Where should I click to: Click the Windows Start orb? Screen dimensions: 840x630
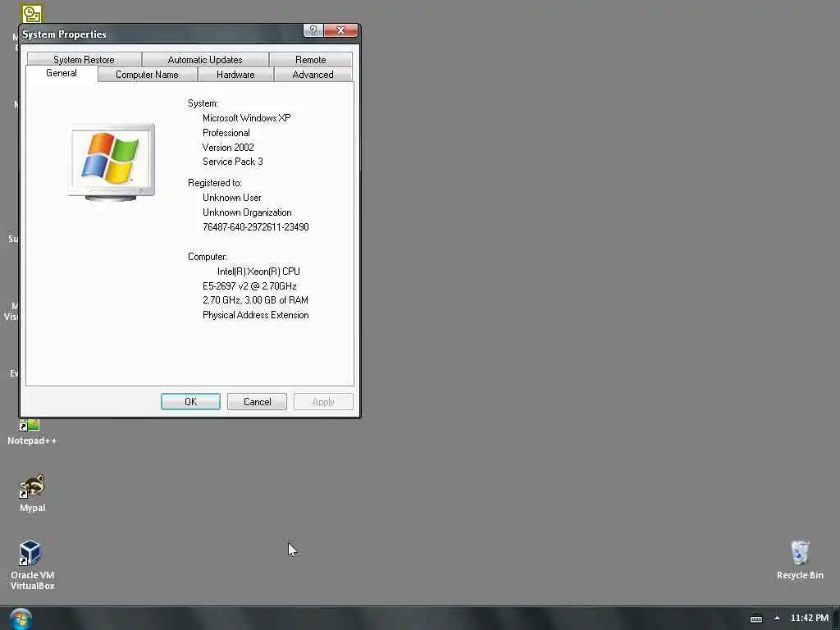click(x=21, y=619)
